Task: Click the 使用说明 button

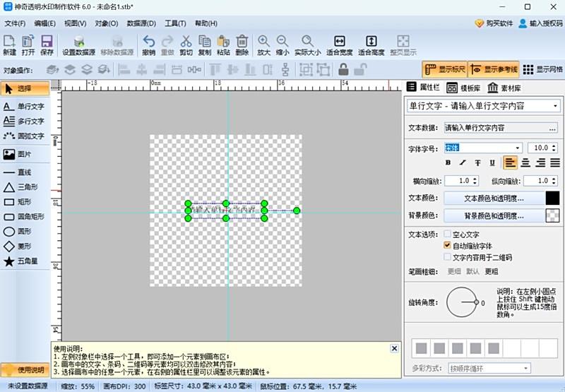Action: [x=25, y=370]
